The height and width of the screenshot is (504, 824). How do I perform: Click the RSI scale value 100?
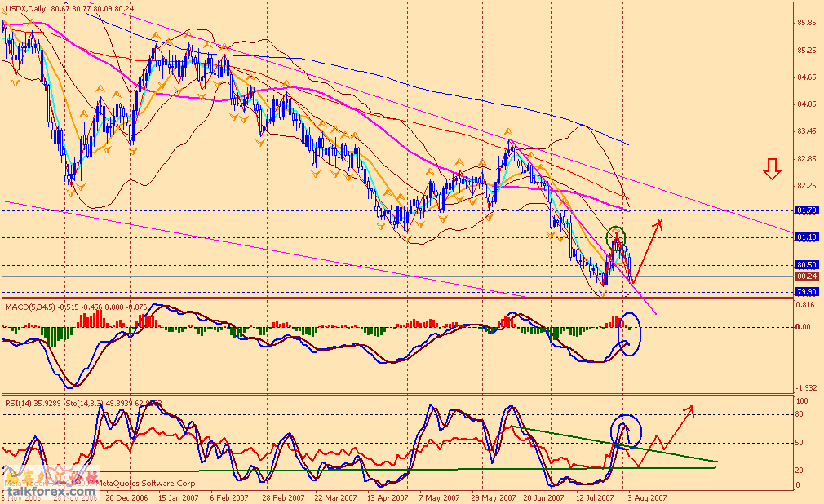coord(803,401)
